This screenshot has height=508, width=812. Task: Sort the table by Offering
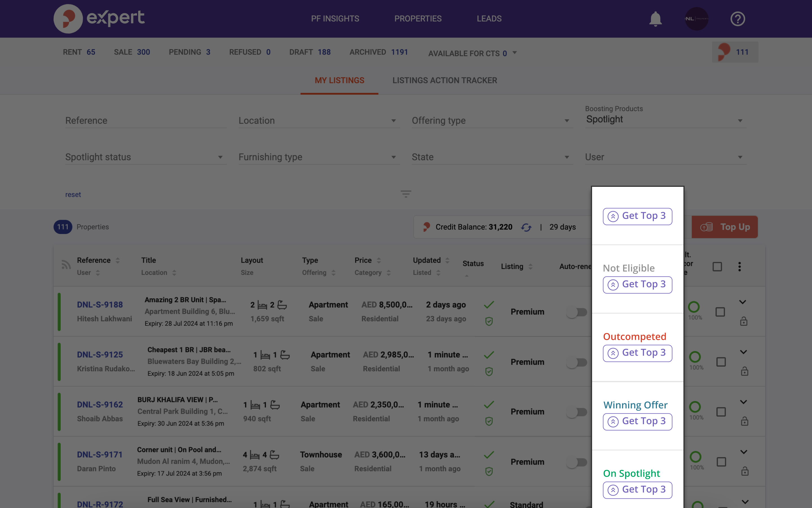333,273
